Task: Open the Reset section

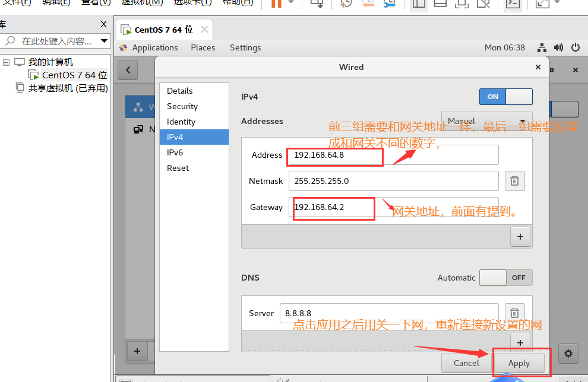Action: [194, 168]
